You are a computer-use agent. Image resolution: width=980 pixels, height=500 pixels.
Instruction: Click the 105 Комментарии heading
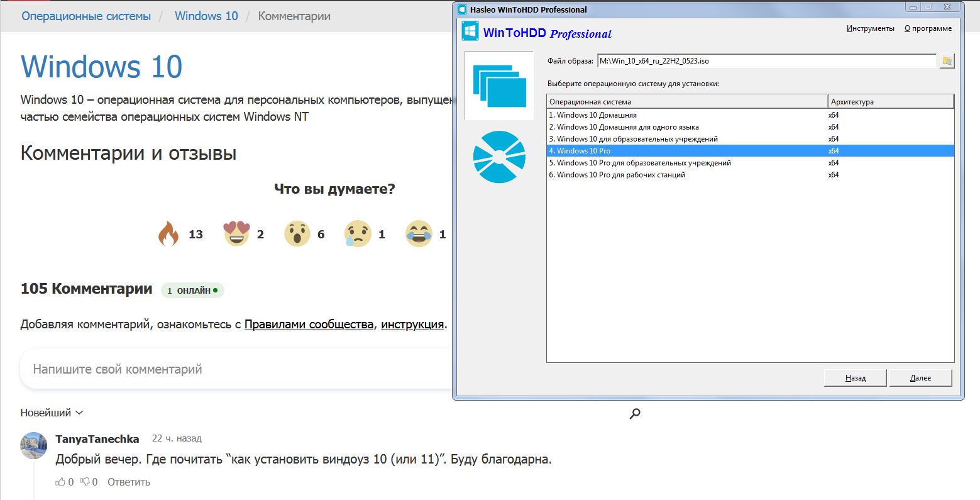pyautogui.click(x=86, y=289)
